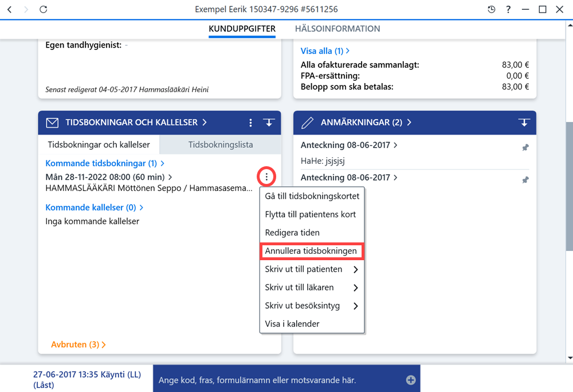Viewport: 573px width, 392px height.
Task: Choose Visa i kalender in the menu
Action: tap(312, 324)
